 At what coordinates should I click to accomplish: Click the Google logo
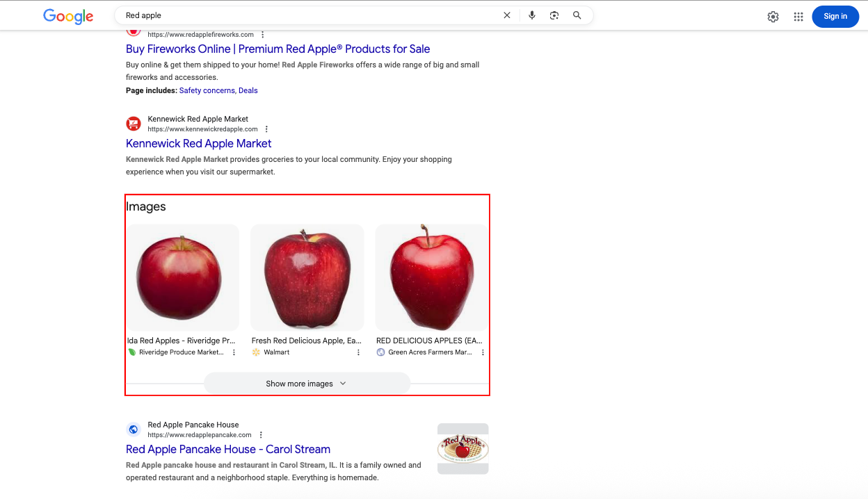tap(68, 16)
